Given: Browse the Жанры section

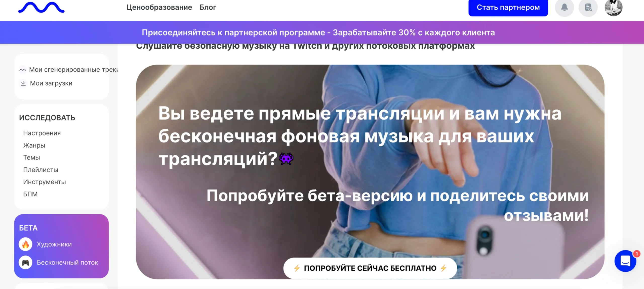Looking at the screenshot, I should tap(34, 145).
